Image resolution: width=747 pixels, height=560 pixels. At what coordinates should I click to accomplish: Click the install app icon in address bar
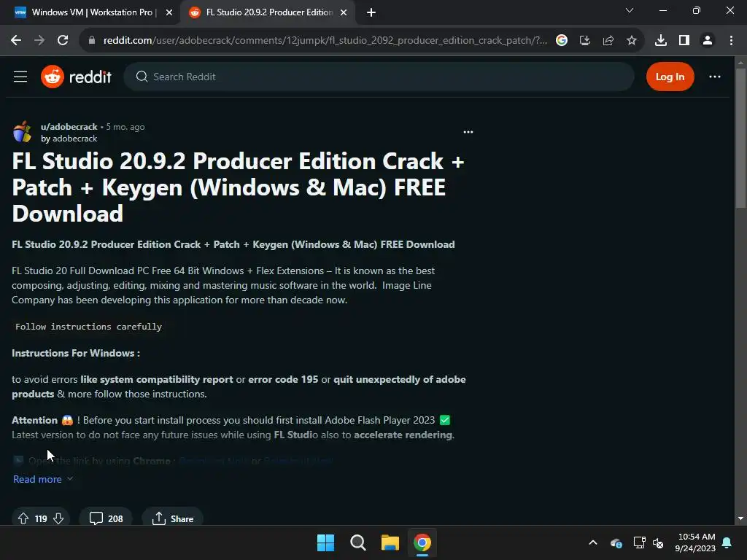[x=585, y=41]
